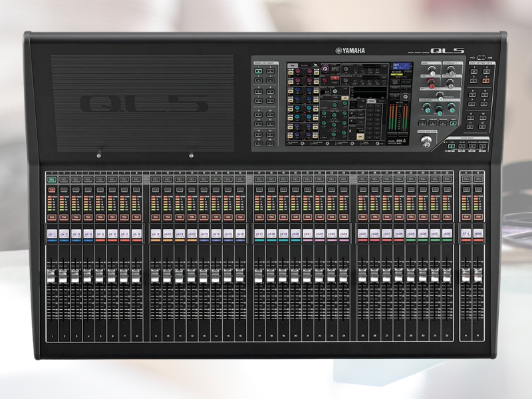Tap the second tab on the touchscreen
This screenshot has height=399, width=532.
click(303, 65)
